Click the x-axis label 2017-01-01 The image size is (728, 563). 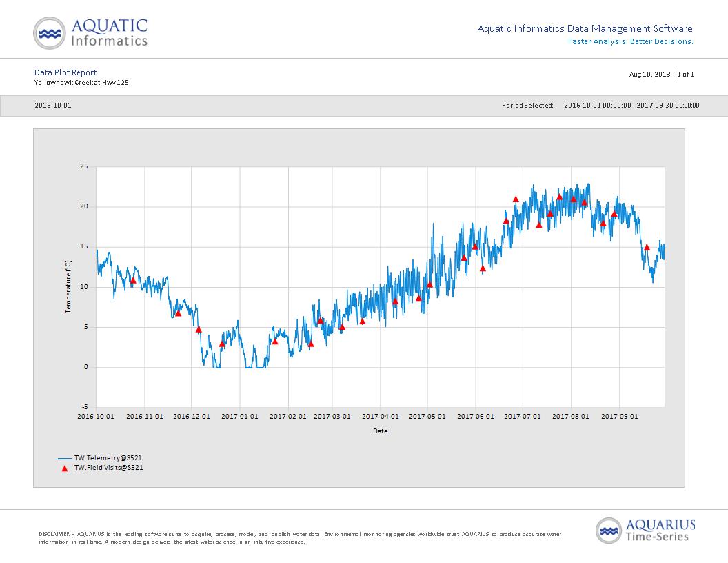click(x=240, y=416)
